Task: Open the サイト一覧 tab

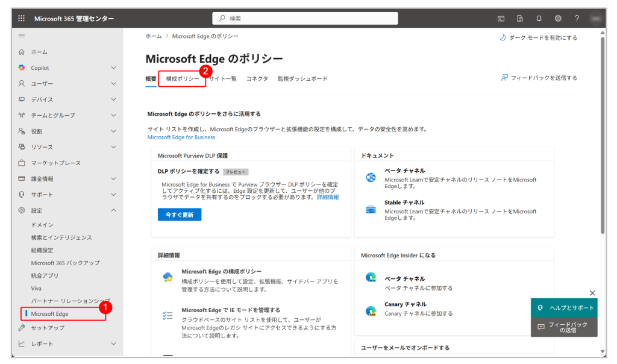Action: [x=223, y=79]
